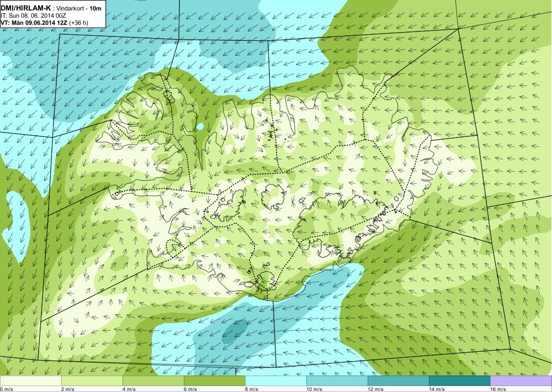
Task: Click the '10 m/s' legend label
Action: [315, 389]
